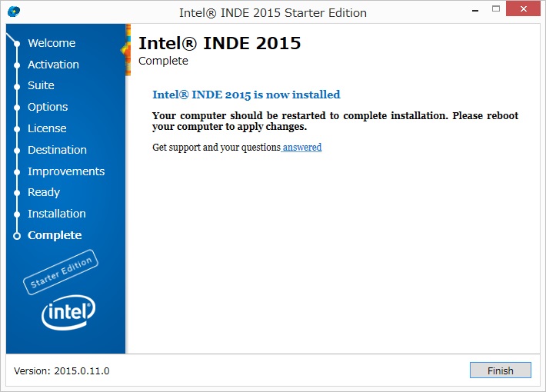The height and width of the screenshot is (392, 546).
Task: Click the Intel logo in sidebar
Action: (68, 312)
